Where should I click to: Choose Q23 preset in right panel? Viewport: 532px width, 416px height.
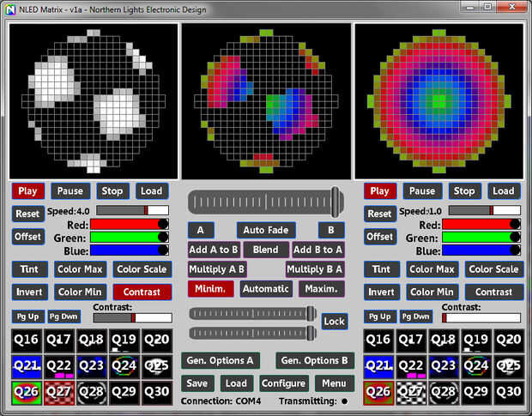(444, 366)
